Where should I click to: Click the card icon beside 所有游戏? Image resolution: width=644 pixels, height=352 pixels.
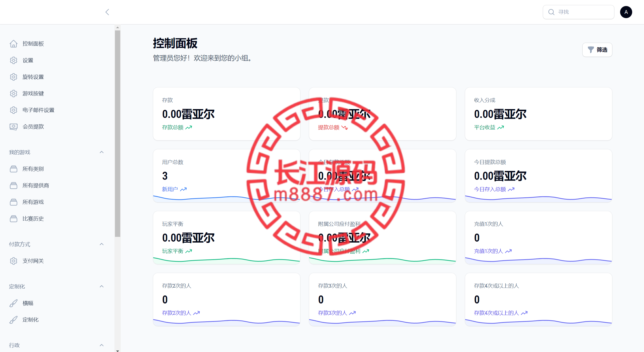coord(14,202)
